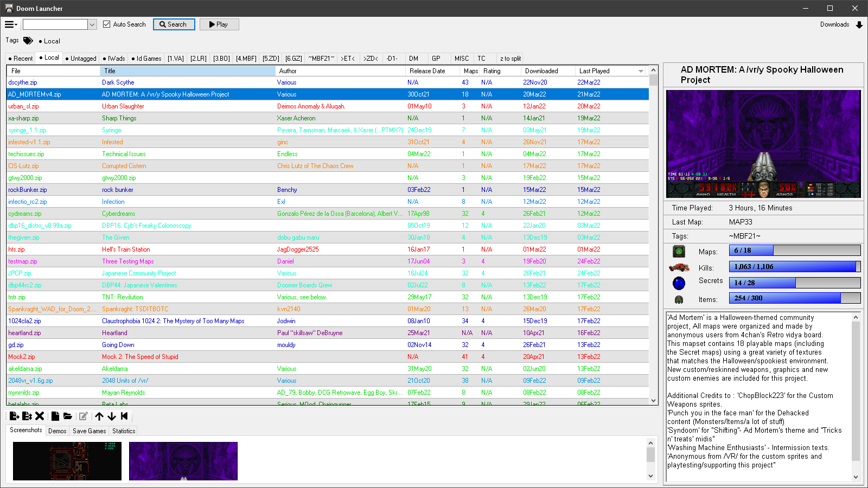This screenshot has height=488, width=868.
Task: Click the move to first icon
Action: 124,416
